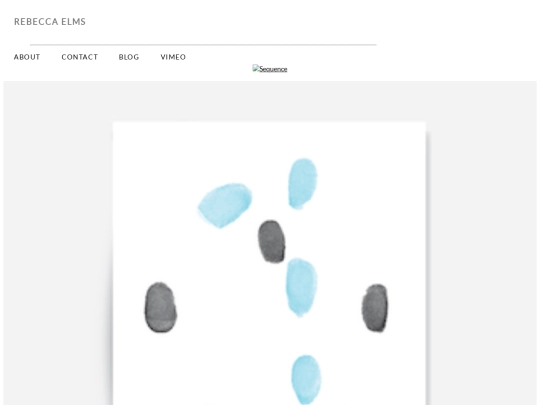Open the BLOG link
This screenshot has height=405, width=540.
point(129,57)
